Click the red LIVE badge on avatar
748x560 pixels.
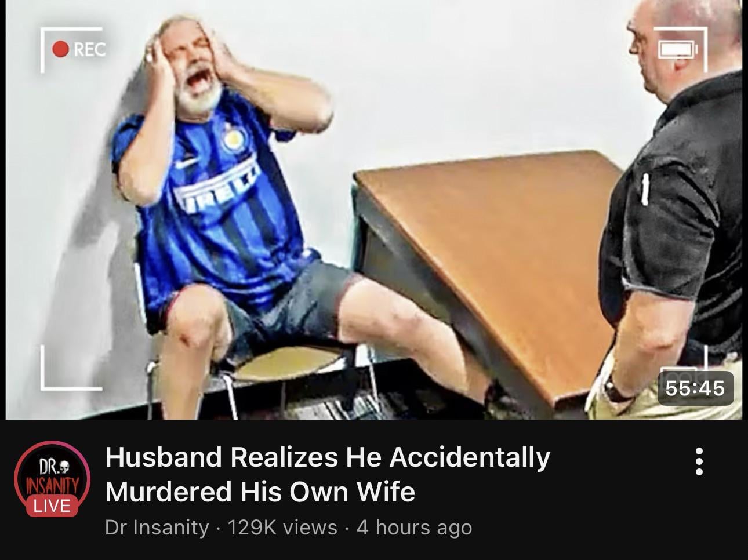(x=52, y=506)
